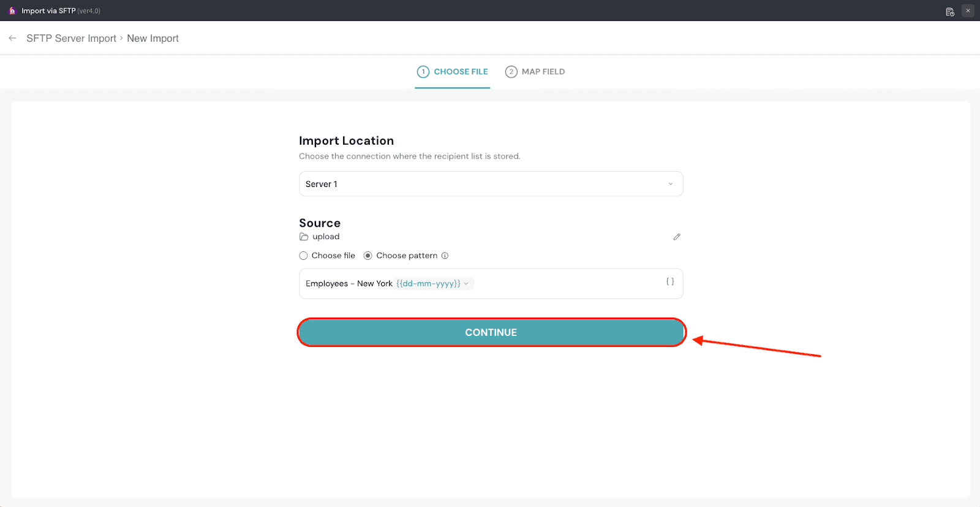980x507 pixels.
Task: Select the Choose pattern radio option
Action: click(x=368, y=256)
